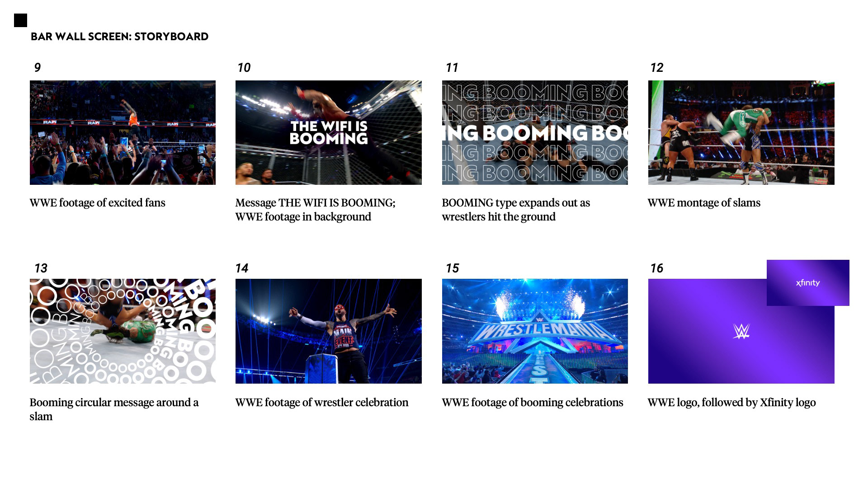Select frame 12 montage of slams thumbnail

click(x=741, y=132)
